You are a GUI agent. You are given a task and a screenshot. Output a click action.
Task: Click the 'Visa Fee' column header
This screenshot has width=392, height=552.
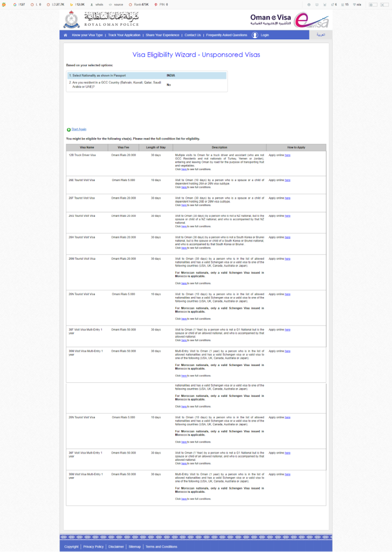coord(123,148)
